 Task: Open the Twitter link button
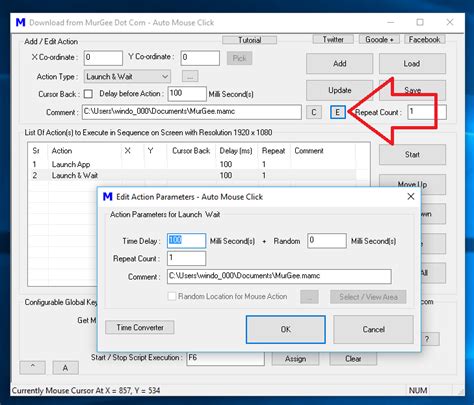tap(333, 39)
